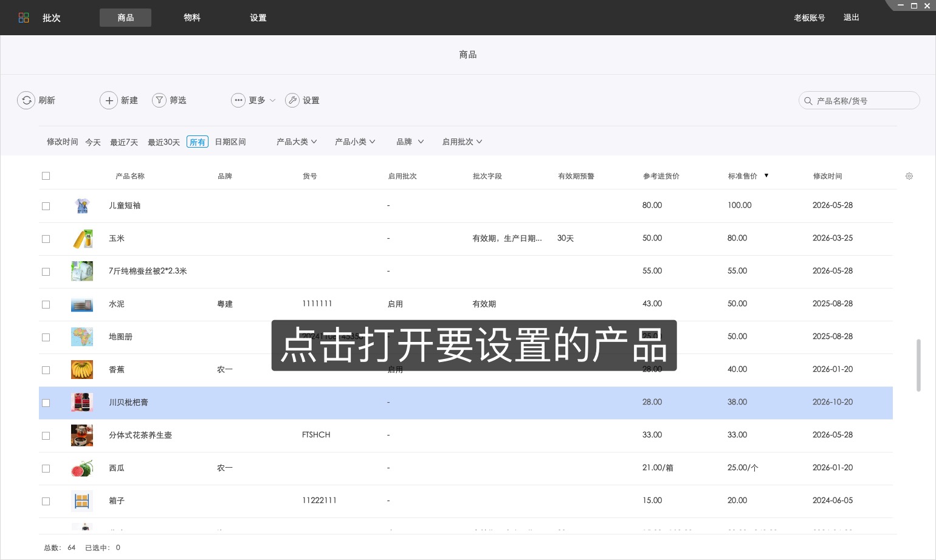936x560 pixels.
Task: Click the 修改时间 column header
Action: 827,176
